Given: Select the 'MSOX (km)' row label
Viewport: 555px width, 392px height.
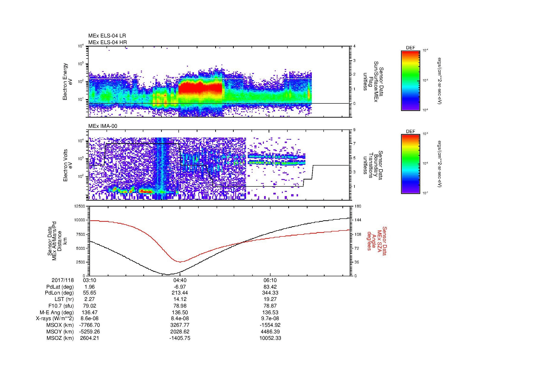Looking at the screenshot, I should click(60, 325).
